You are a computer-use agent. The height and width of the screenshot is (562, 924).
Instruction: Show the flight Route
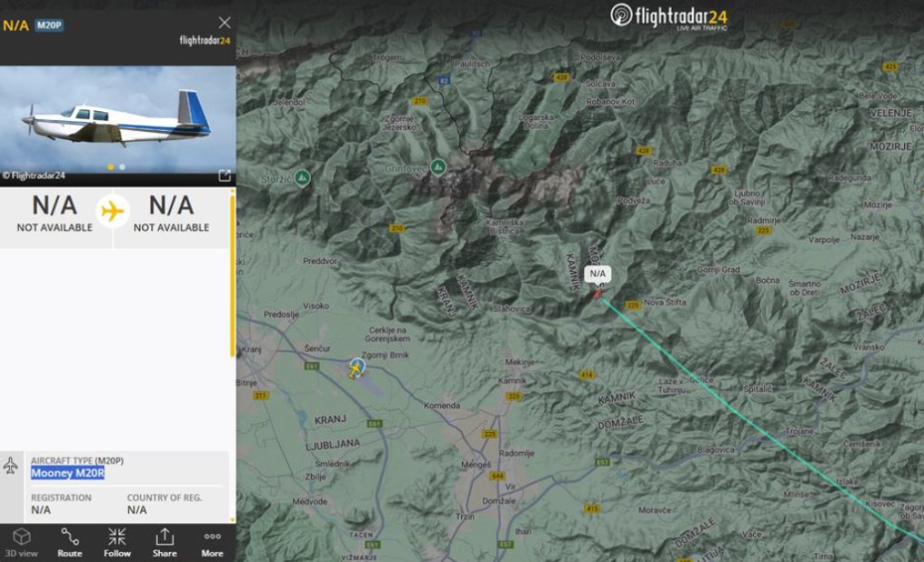70,542
